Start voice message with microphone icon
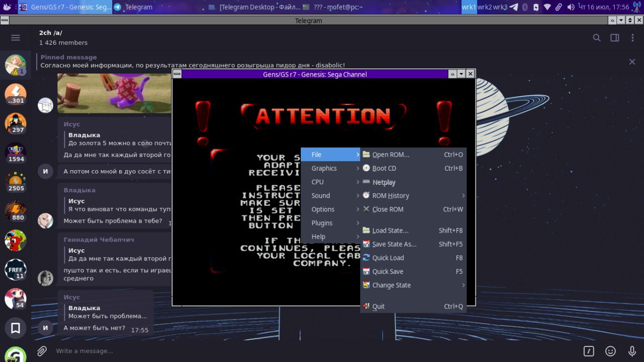 click(632, 351)
